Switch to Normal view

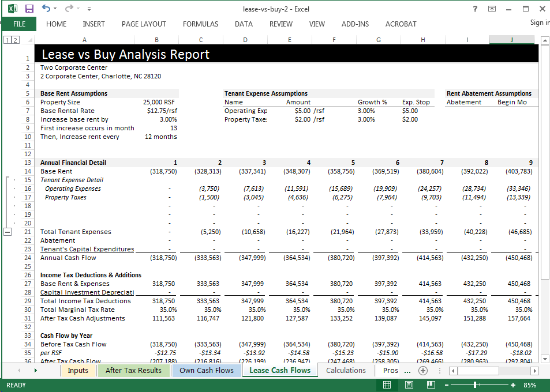[387, 385]
